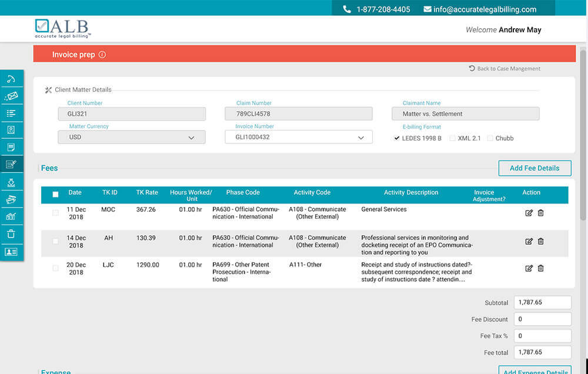588x374 pixels.
Task: Open the trash icon in the sidebar
Action: 12,232
